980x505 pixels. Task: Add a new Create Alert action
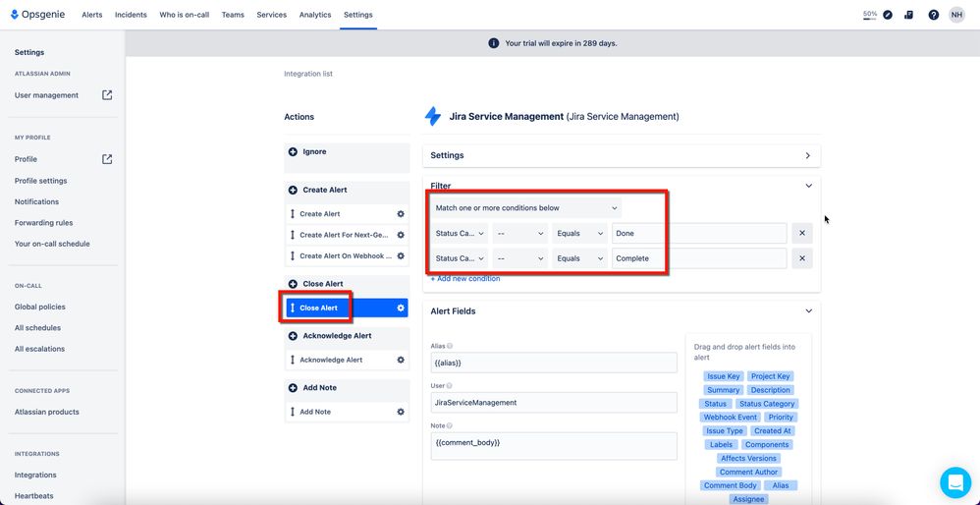tap(293, 190)
